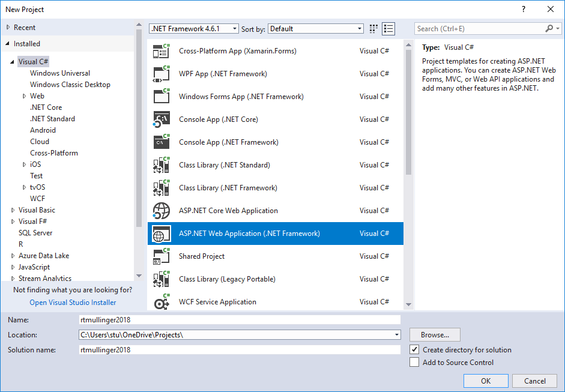Select the WCF Service Application template name

click(x=217, y=302)
